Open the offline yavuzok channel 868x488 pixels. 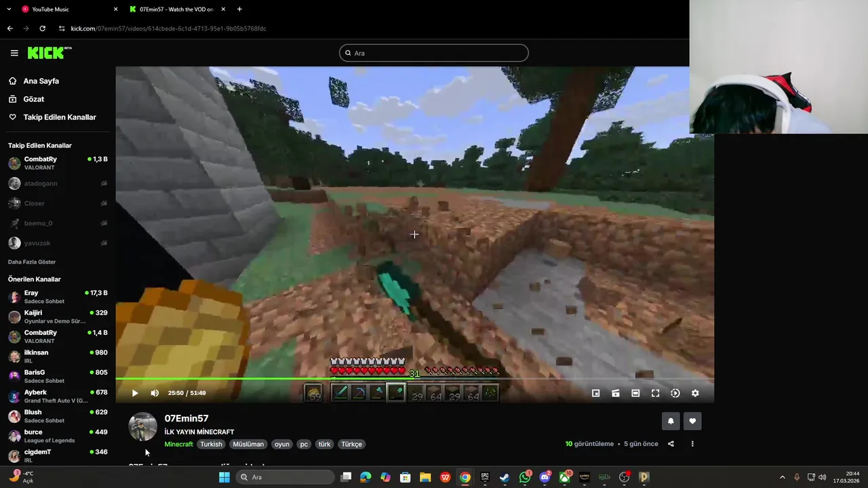(58, 243)
